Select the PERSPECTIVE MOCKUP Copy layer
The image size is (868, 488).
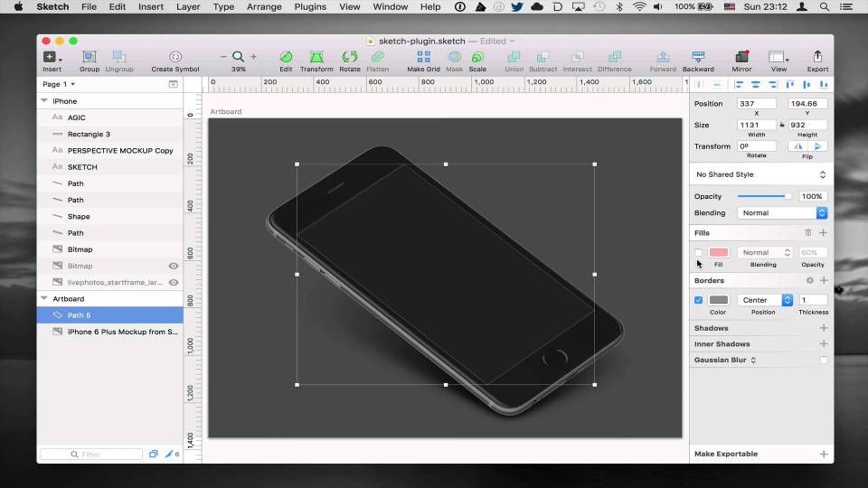[120, 151]
